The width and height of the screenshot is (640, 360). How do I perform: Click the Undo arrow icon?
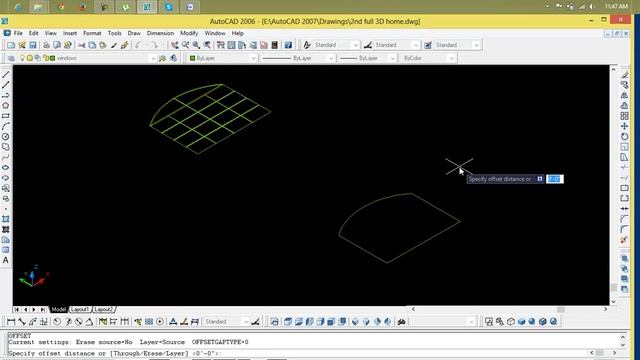138,45
